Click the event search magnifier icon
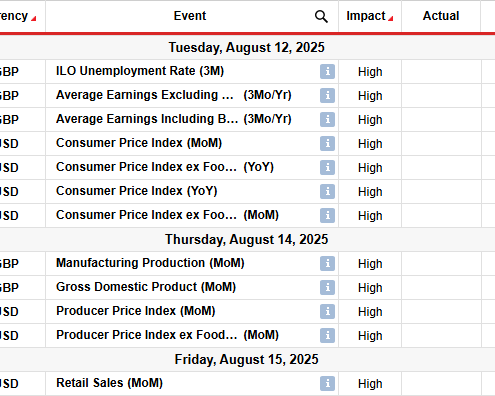The image size is (495, 396). coord(321,16)
